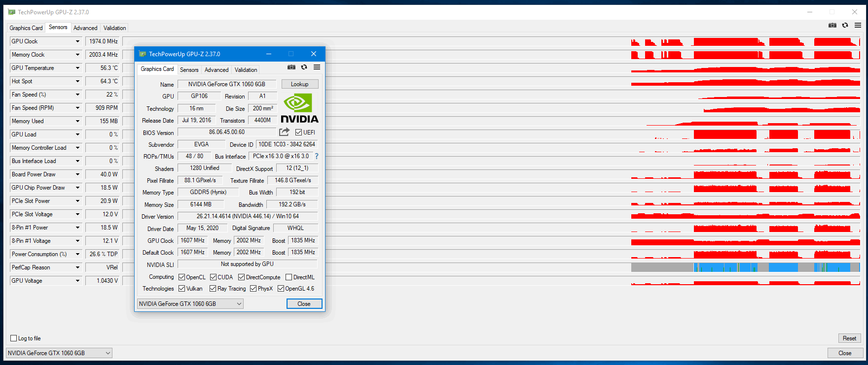Click the Lookup button
The width and height of the screenshot is (868, 365).
coord(300,84)
